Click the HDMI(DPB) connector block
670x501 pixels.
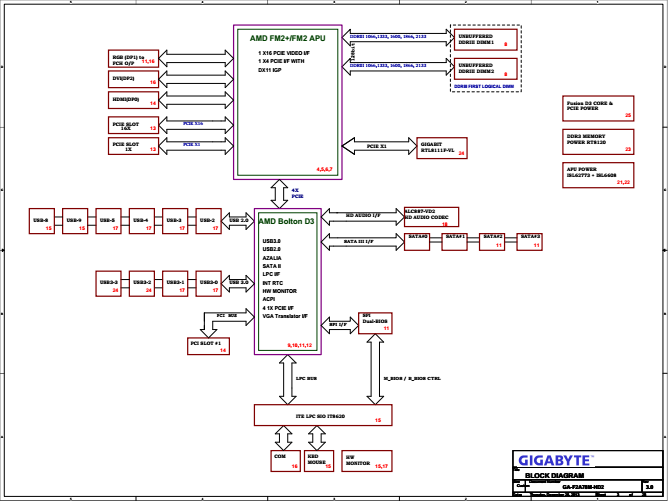[133, 99]
